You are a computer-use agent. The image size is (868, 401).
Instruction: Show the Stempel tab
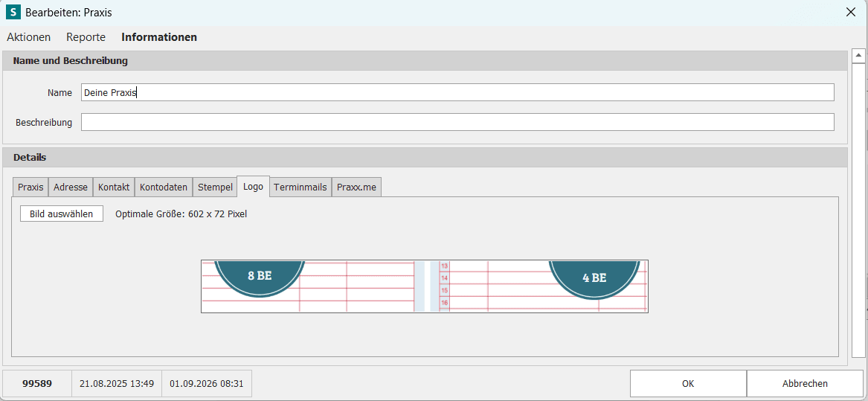point(215,187)
